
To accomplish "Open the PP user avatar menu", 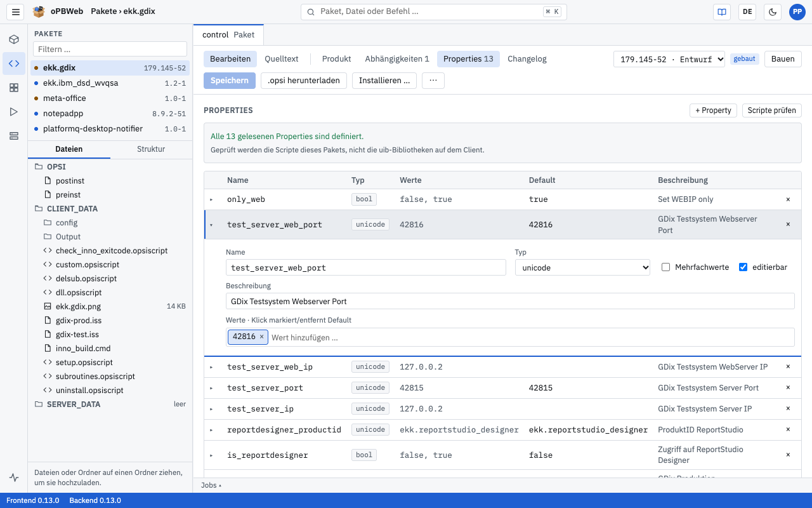I will click(x=797, y=11).
